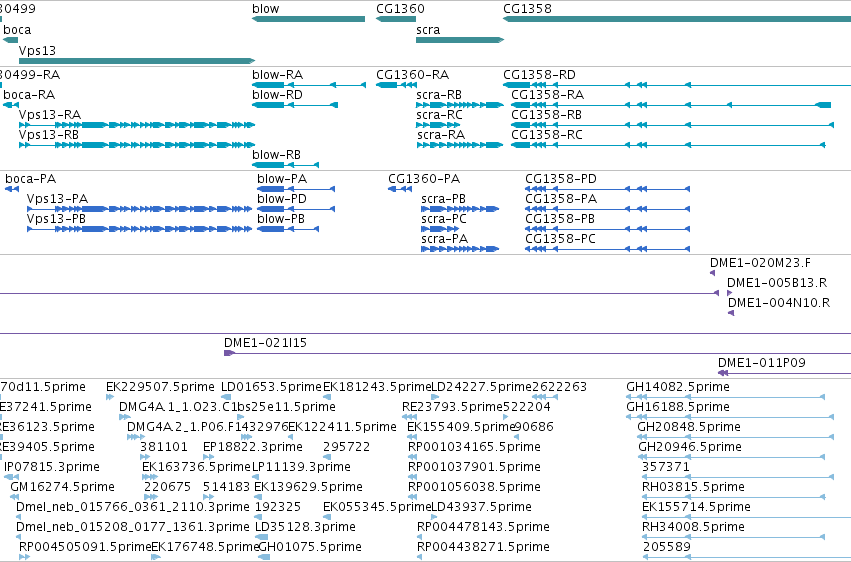Click the CG1358-RA transcript label
The image size is (851, 562).
548,95
